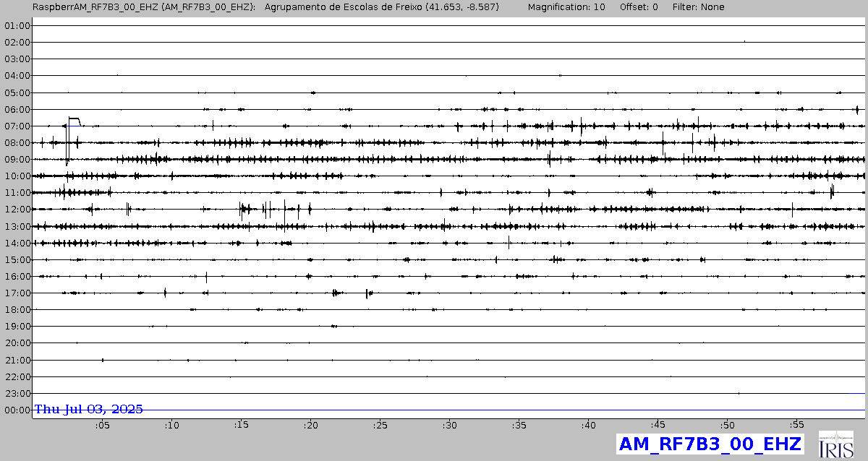The image size is (868, 461).
Task: Click the box-shaped glitch on the 07:00 trace
Action: pyautogui.click(x=74, y=121)
